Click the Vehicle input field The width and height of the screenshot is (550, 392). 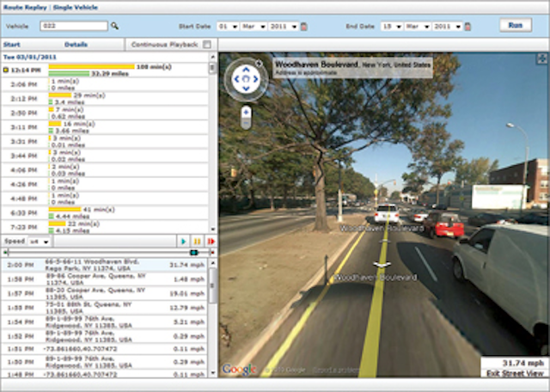(x=74, y=26)
